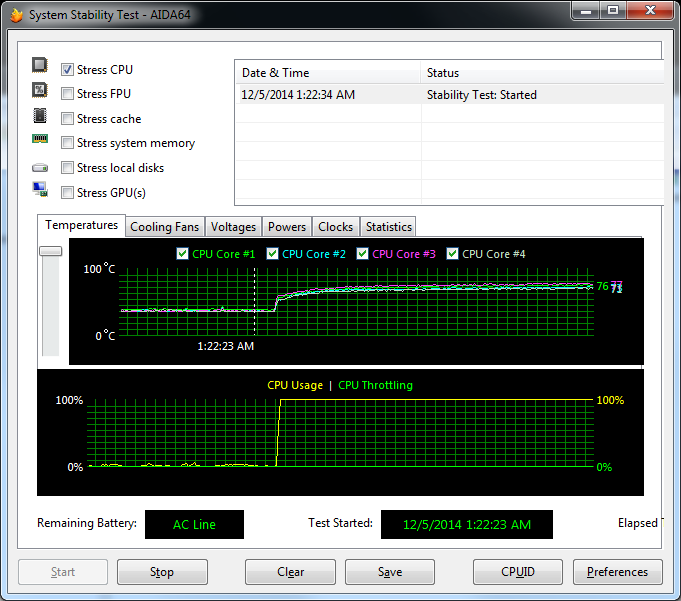Viewport: 681px width, 601px height.
Task: Show the Powers tab
Action: [x=287, y=227]
